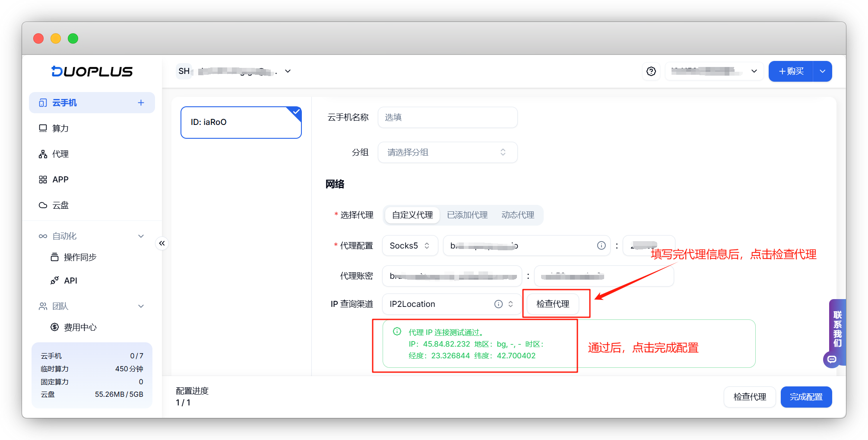Click the 55.26MB / 5GB cloud drive usage
868x440 pixels.
[x=119, y=394]
